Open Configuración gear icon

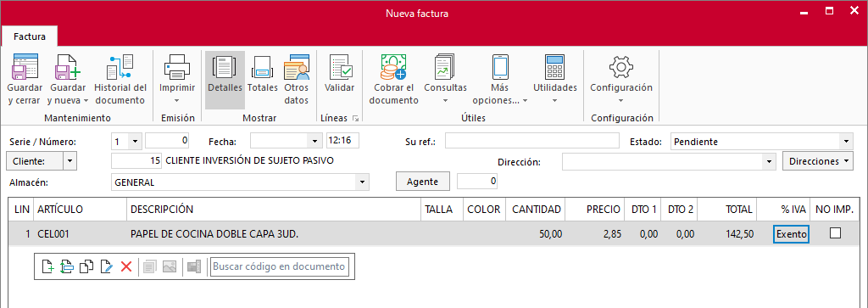(621, 67)
